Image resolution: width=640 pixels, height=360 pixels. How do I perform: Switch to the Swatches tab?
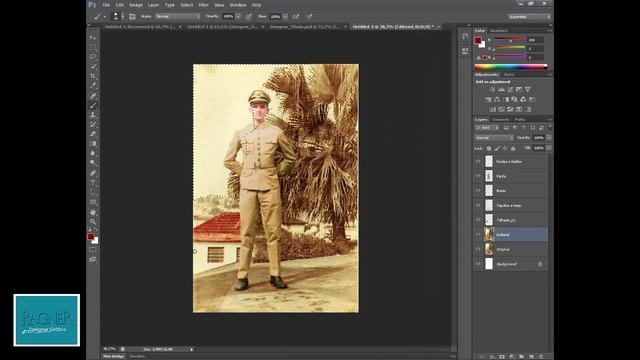point(498,31)
